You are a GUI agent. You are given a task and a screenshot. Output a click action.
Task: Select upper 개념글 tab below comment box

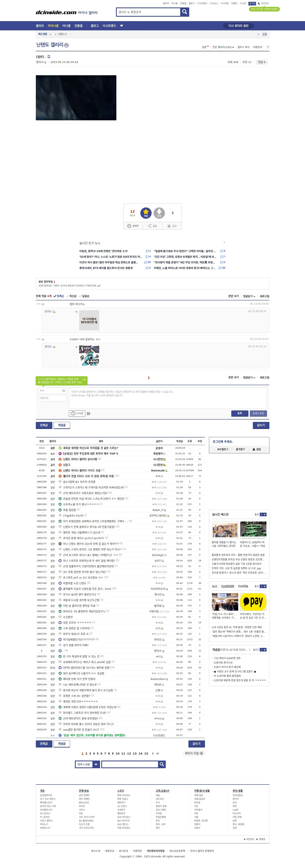click(62, 425)
